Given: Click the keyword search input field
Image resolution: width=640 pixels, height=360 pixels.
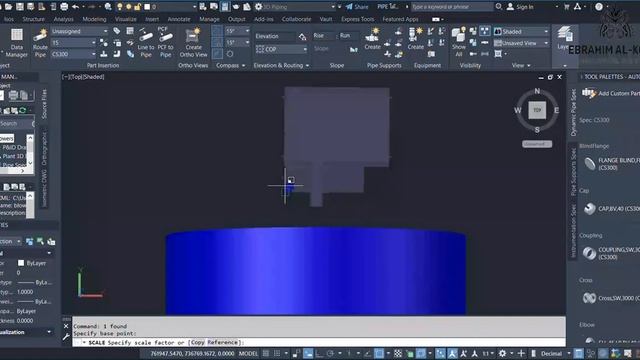Looking at the screenshot, I should pos(452,7).
